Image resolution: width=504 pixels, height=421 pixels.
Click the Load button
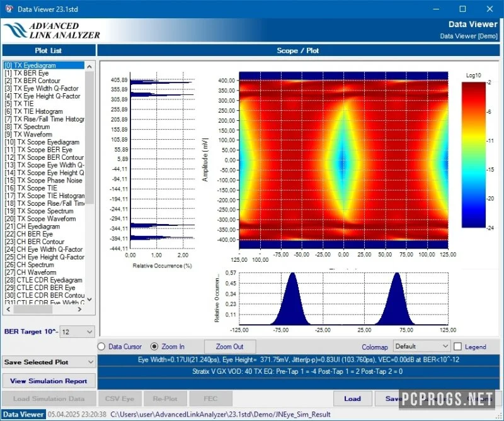352,398
